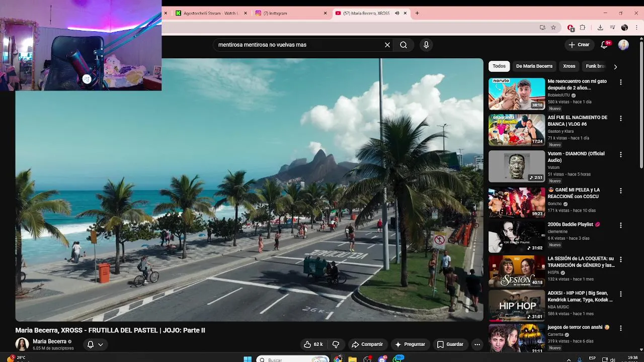The width and height of the screenshot is (644, 362).
Task: Open options for NACIMIENTO DE BIANCA video
Action: coord(620,118)
